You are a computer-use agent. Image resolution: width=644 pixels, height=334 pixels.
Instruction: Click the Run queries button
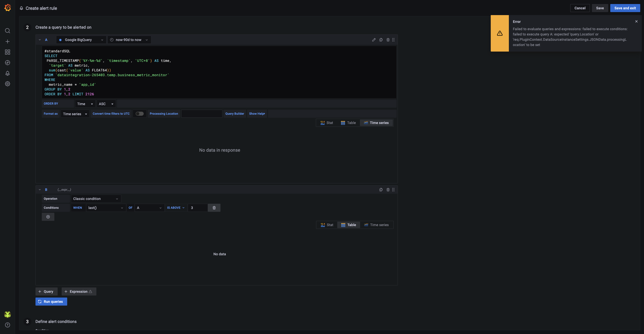(51, 301)
